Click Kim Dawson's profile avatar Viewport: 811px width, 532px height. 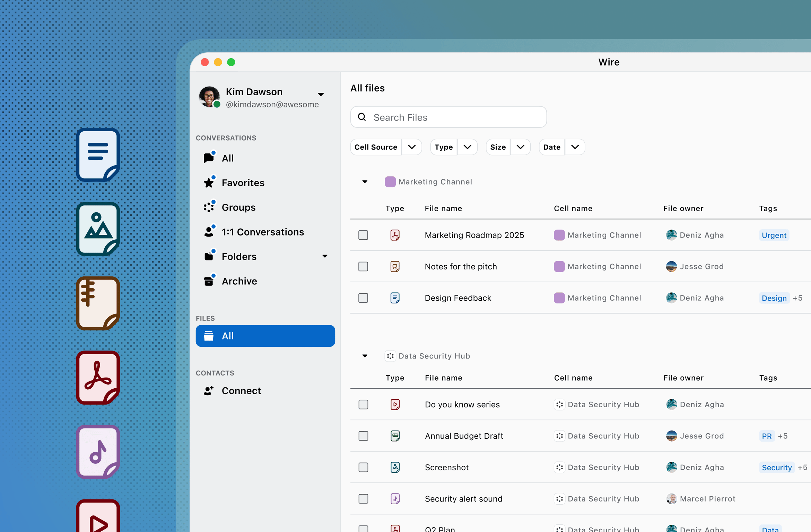(209, 97)
